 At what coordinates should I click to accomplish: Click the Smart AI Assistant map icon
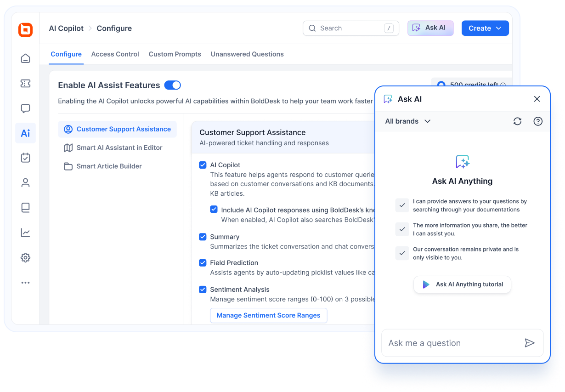coord(68,148)
